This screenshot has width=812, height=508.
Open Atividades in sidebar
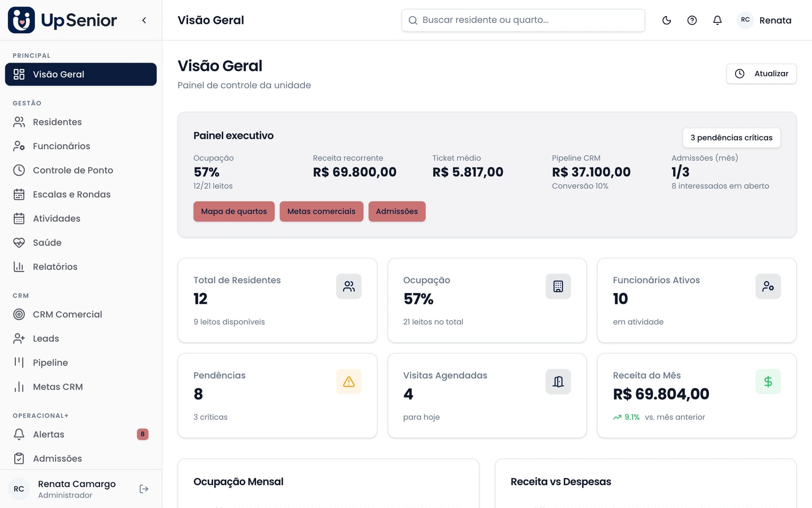[81, 218]
